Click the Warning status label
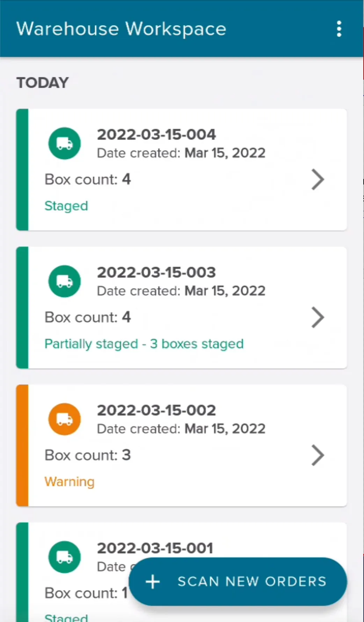The image size is (364, 622). coord(69,482)
